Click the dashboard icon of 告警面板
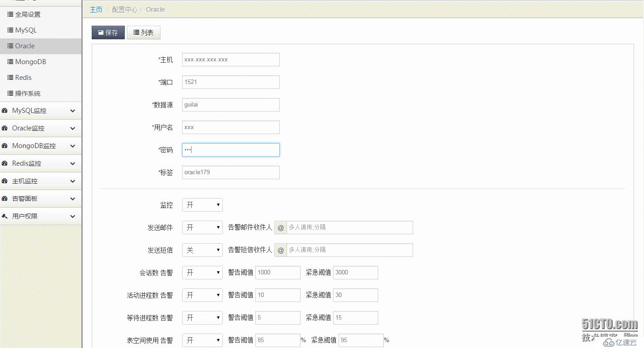 pyautogui.click(x=5, y=199)
